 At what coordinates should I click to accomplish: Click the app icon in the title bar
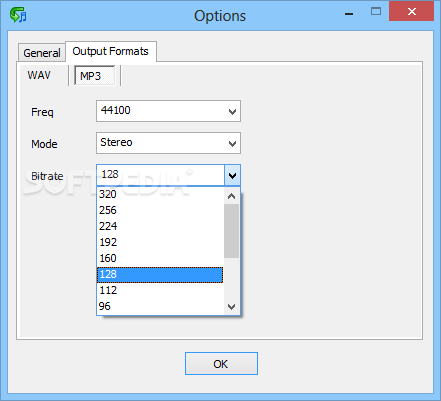(18, 15)
